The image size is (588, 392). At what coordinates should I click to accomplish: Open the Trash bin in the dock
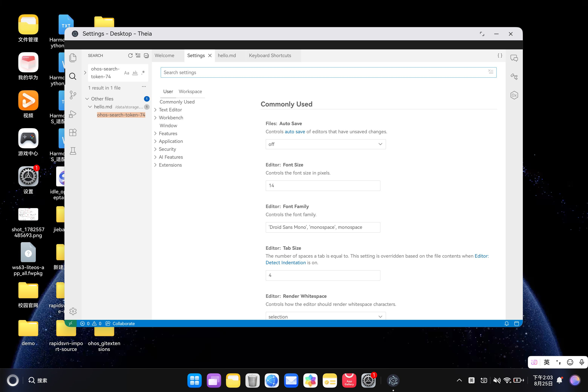point(252,380)
